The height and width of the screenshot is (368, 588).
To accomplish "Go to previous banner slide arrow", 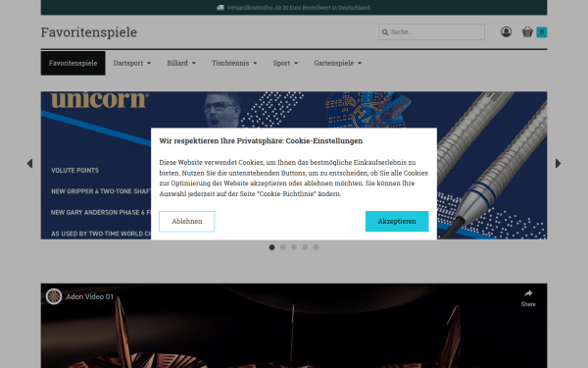I will click(x=29, y=163).
